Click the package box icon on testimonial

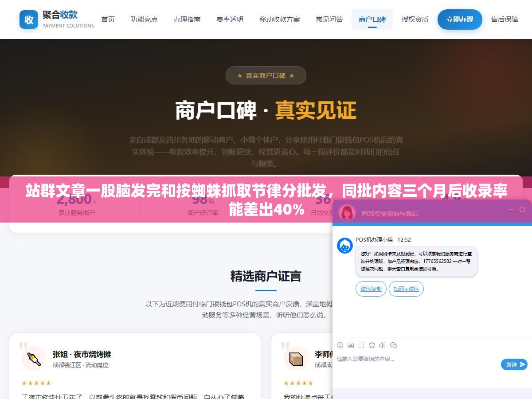tap(296, 358)
